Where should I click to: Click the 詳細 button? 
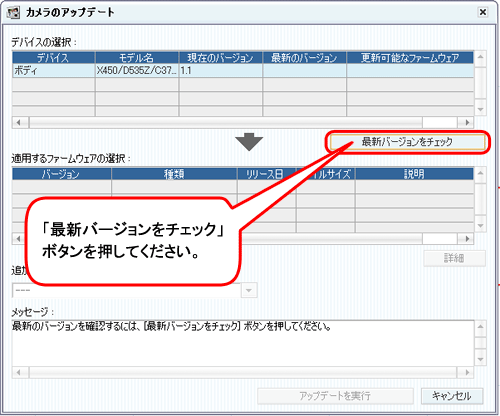click(454, 258)
